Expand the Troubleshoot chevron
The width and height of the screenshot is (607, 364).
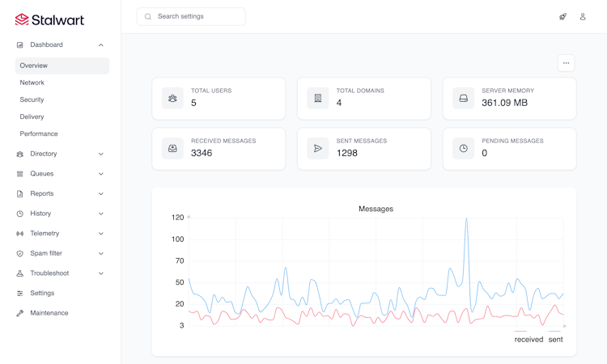pyautogui.click(x=100, y=273)
